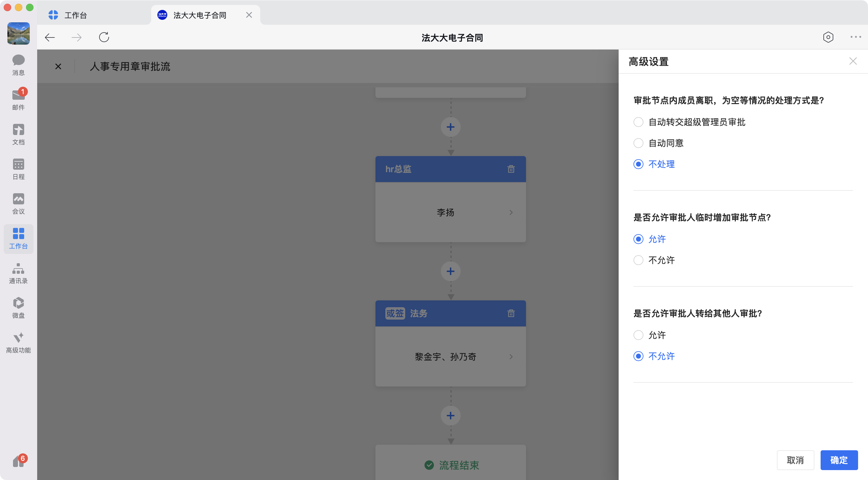Open the 邮件 mail icon

[x=18, y=100]
